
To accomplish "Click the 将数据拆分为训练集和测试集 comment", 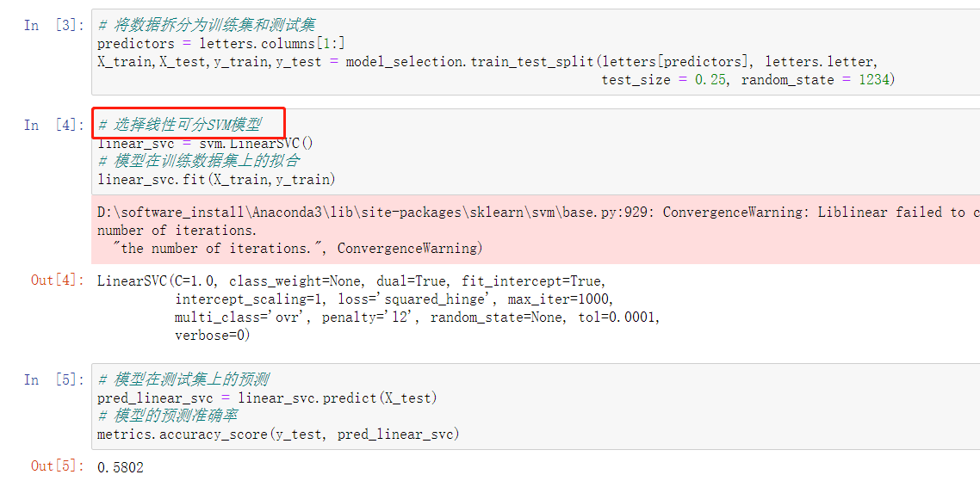I will (205, 25).
